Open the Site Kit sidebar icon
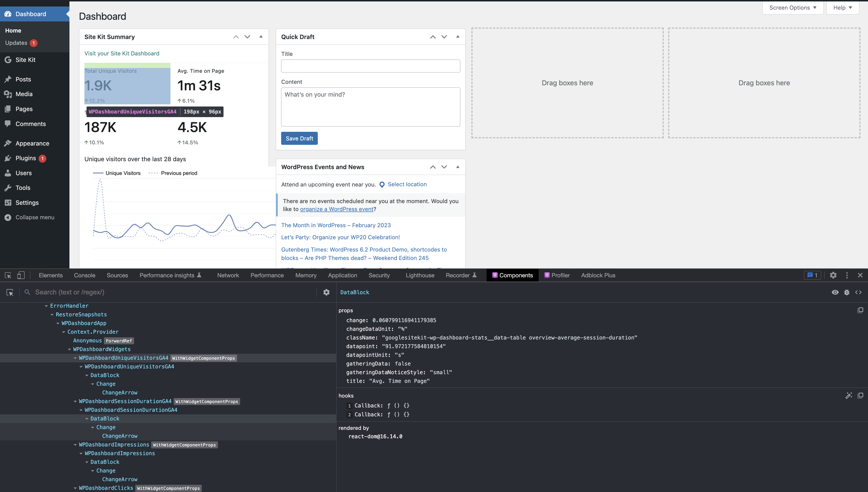Viewport: 868px width, 492px height. tap(8, 60)
